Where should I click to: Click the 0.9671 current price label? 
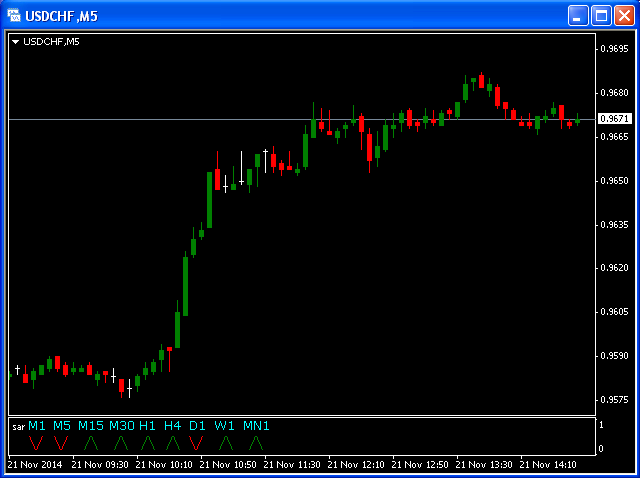(613, 119)
